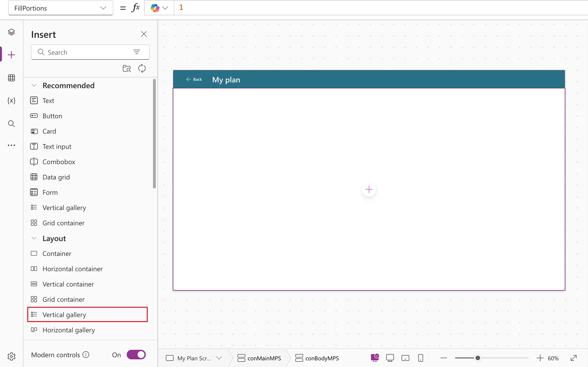Screen dimensions: 588x367
Task: Open the Variables {x} icon
Action: (x=11, y=101)
